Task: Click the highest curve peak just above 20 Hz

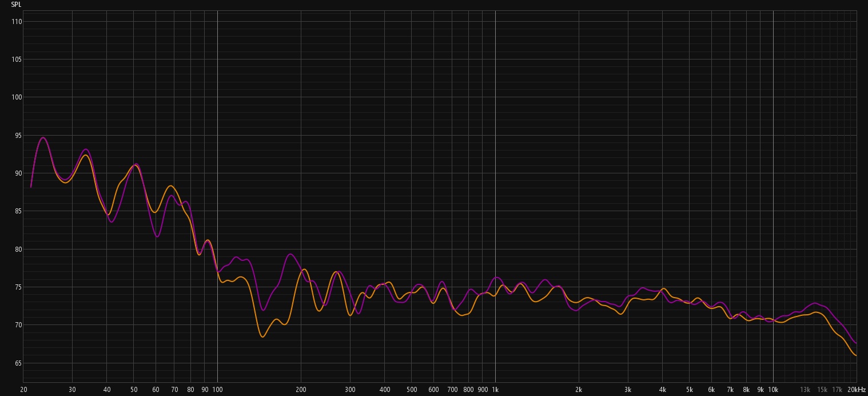Action: coord(43,137)
